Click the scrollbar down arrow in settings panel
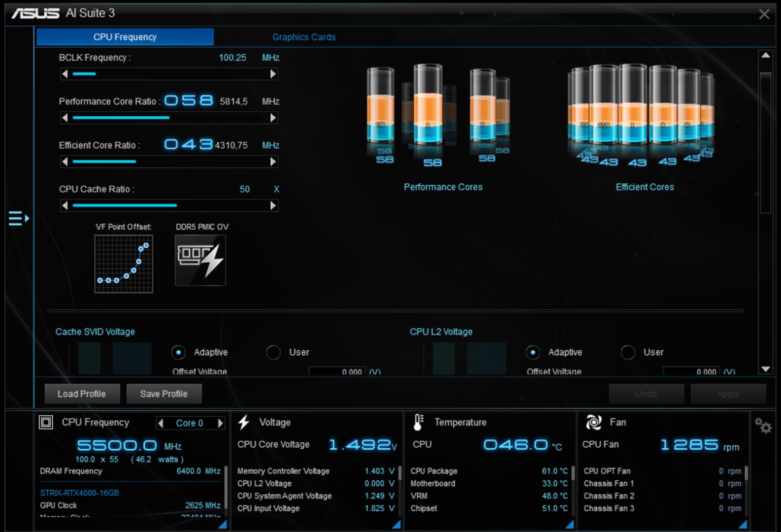The image size is (781, 532). (766, 369)
